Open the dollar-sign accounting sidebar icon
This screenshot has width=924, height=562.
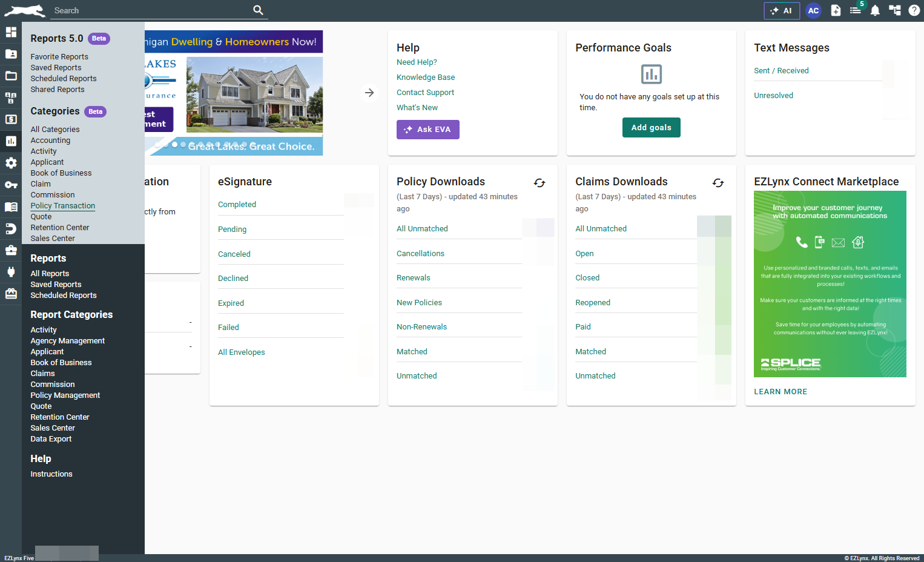point(11,119)
